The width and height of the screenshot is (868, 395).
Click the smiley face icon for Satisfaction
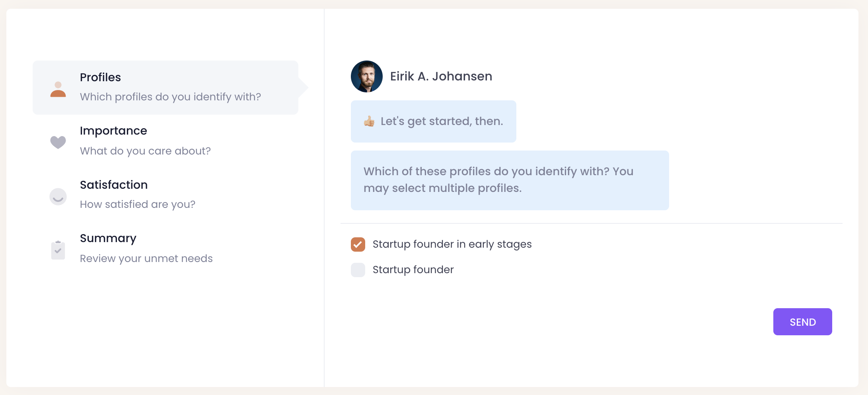(58, 196)
